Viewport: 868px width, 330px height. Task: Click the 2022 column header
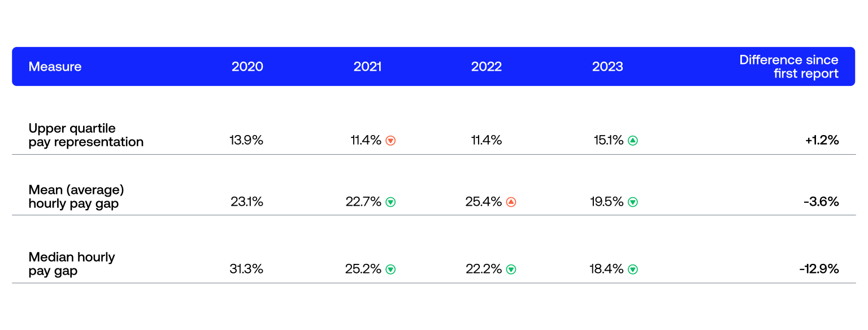pos(487,67)
